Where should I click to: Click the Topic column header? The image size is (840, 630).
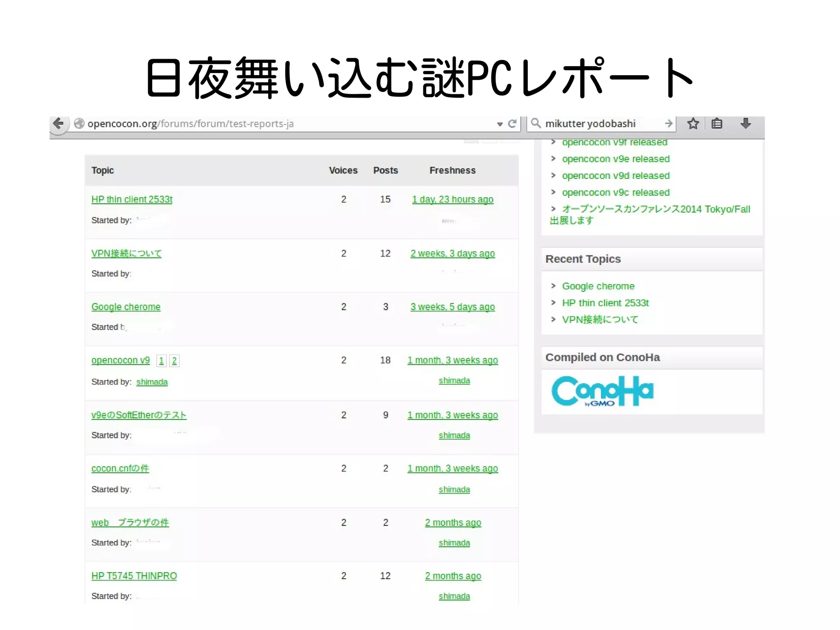[103, 170]
